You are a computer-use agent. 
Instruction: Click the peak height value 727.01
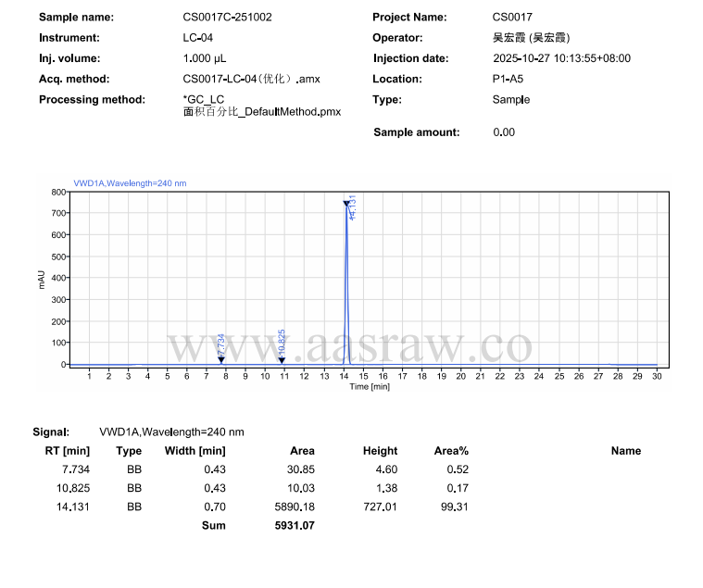[x=380, y=506]
